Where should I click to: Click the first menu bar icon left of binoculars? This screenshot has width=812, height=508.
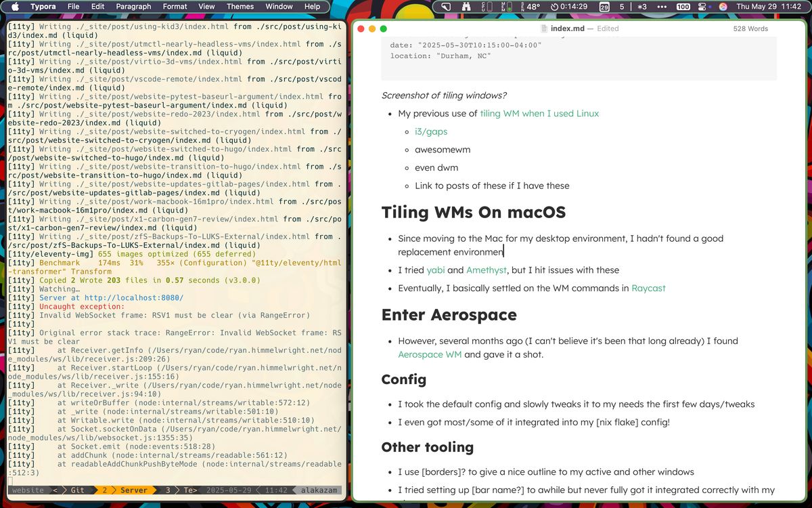447,7
